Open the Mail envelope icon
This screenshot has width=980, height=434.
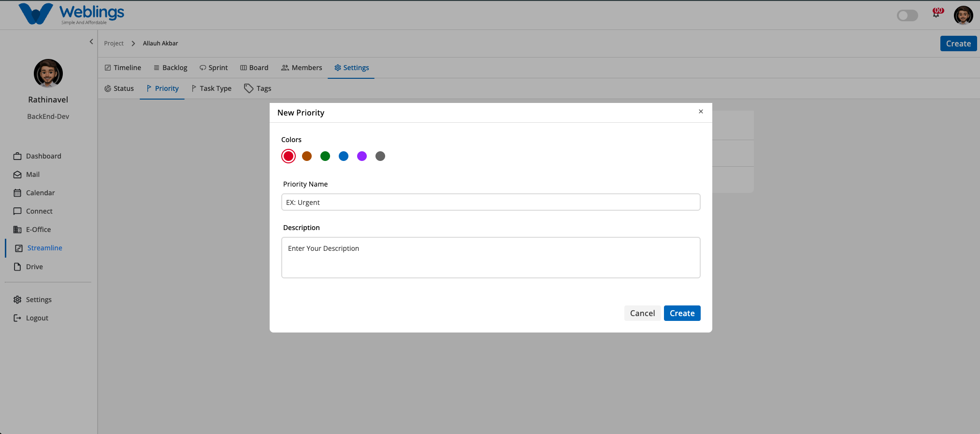click(17, 174)
